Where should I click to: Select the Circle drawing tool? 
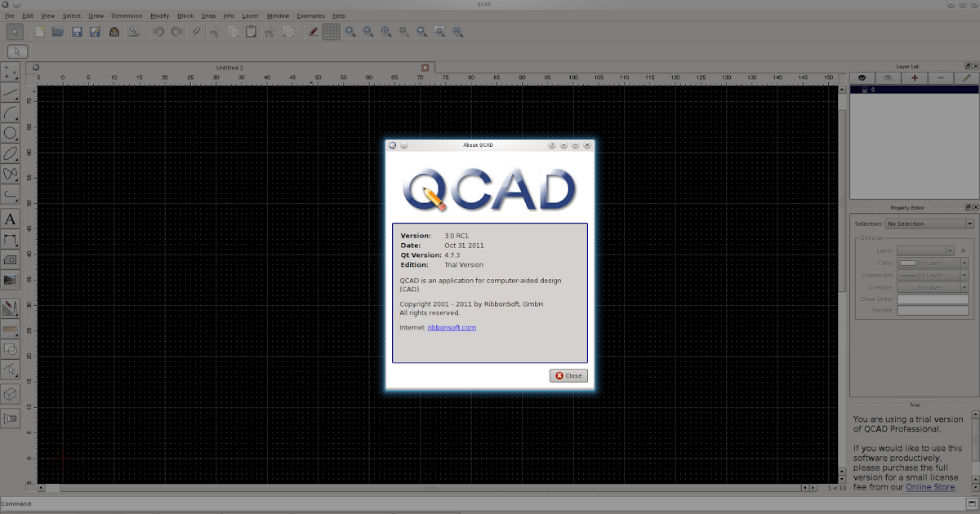pos(11,133)
